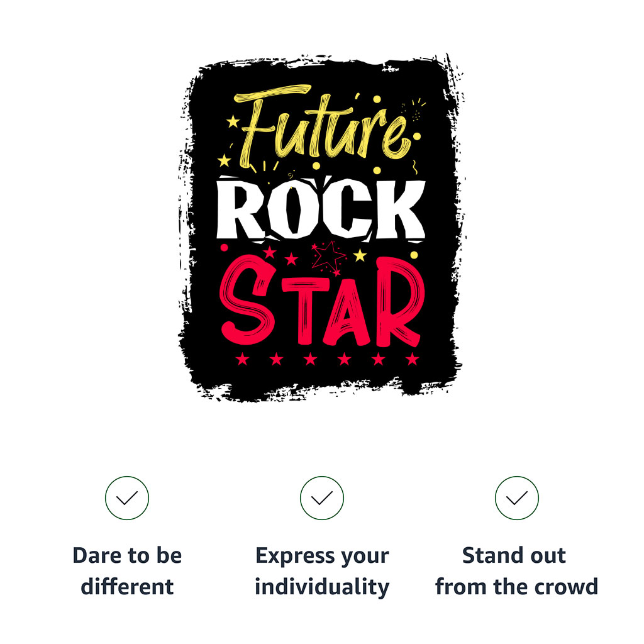Click the "Dare to be different" text
644x644 pixels.
tap(127, 571)
